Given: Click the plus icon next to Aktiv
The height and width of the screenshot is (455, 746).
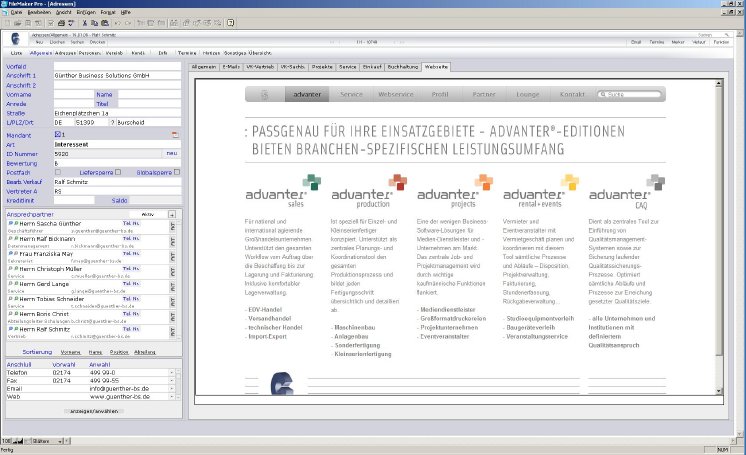Looking at the screenshot, I should pos(172,215).
